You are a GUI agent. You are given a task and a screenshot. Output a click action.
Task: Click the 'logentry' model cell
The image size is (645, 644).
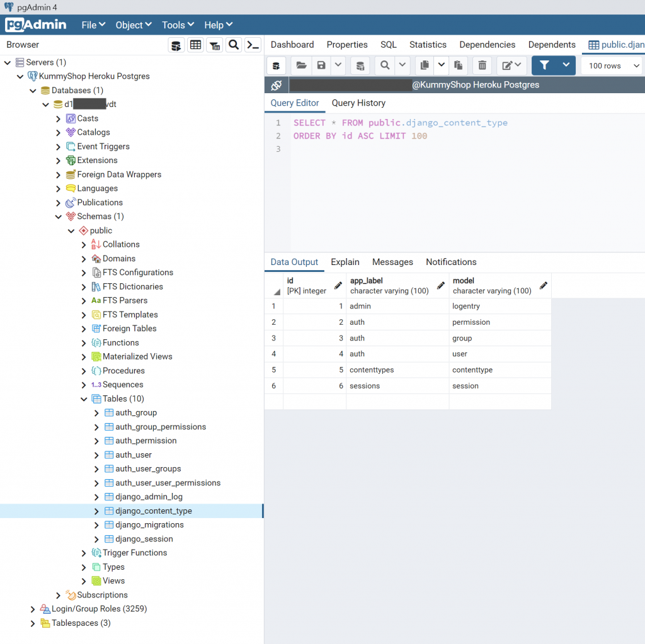(499, 307)
